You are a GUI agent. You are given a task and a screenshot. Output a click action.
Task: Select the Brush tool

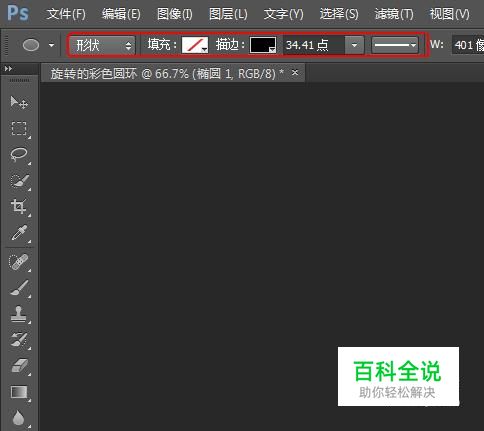coord(19,288)
